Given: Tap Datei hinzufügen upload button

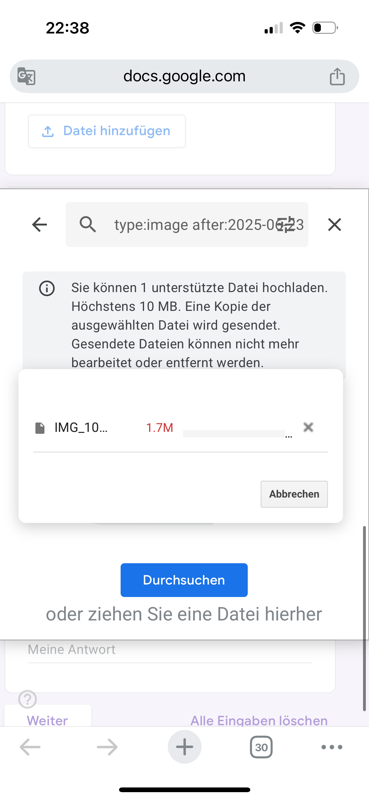Looking at the screenshot, I should point(107,131).
